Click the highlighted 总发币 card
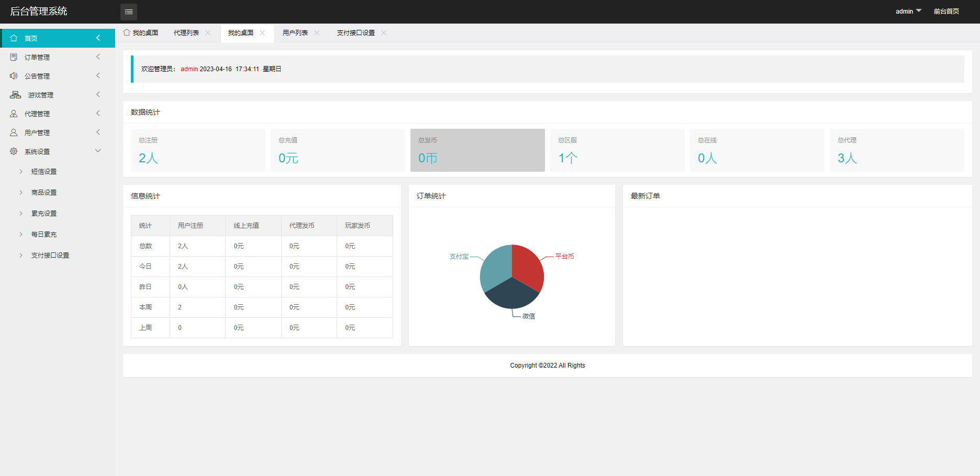 pyautogui.click(x=477, y=150)
